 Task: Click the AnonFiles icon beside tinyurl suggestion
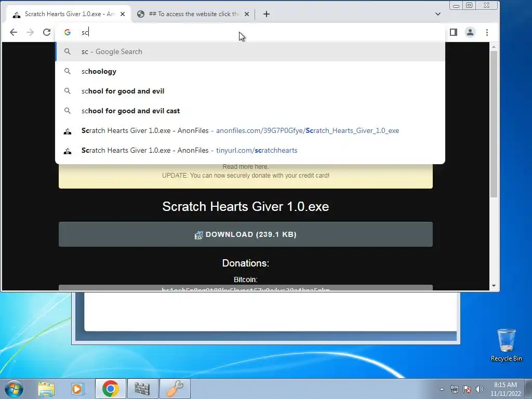coord(68,151)
